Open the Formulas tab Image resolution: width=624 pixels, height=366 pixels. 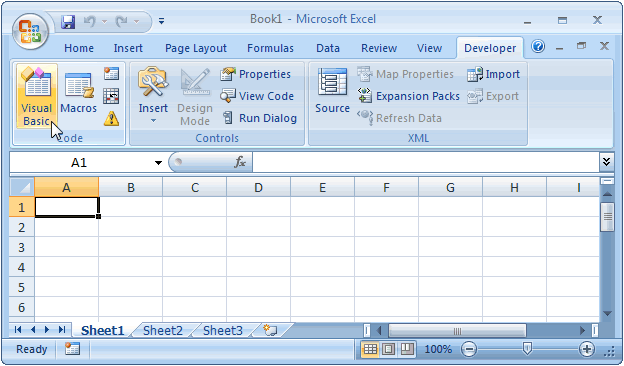pos(270,48)
